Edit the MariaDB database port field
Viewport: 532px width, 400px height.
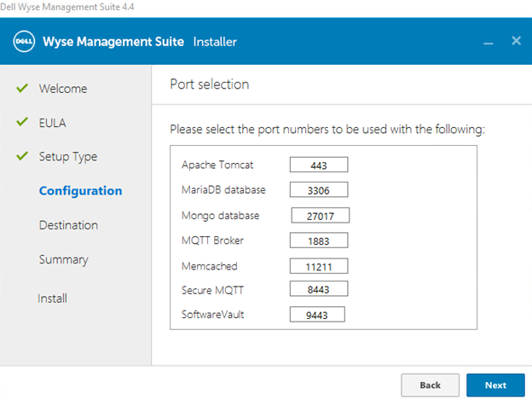pos(319,189)
